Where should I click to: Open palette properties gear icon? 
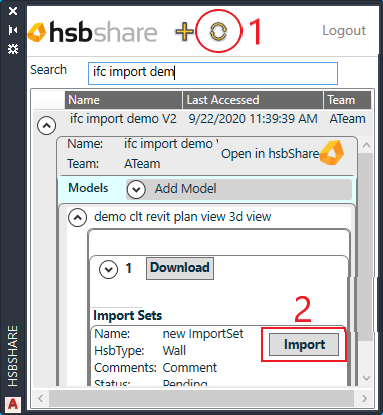click(x=13, y=49)
